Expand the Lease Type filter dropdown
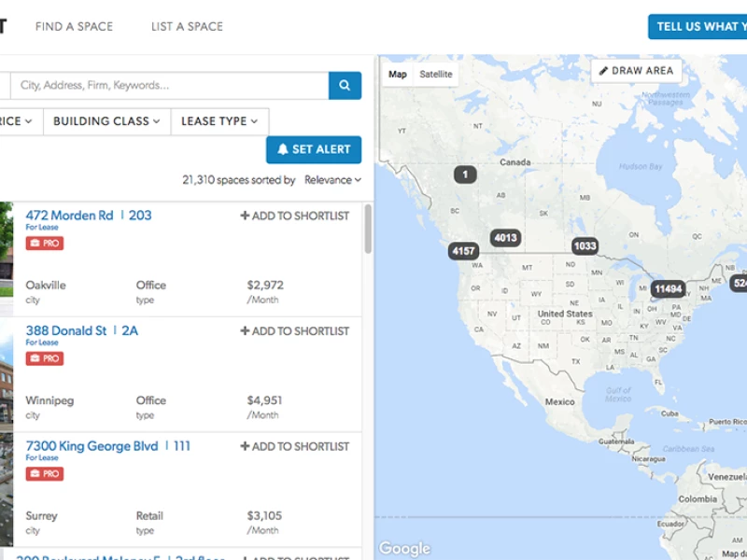The height and width of the screenshot is (560, 747). pos(219,121)
